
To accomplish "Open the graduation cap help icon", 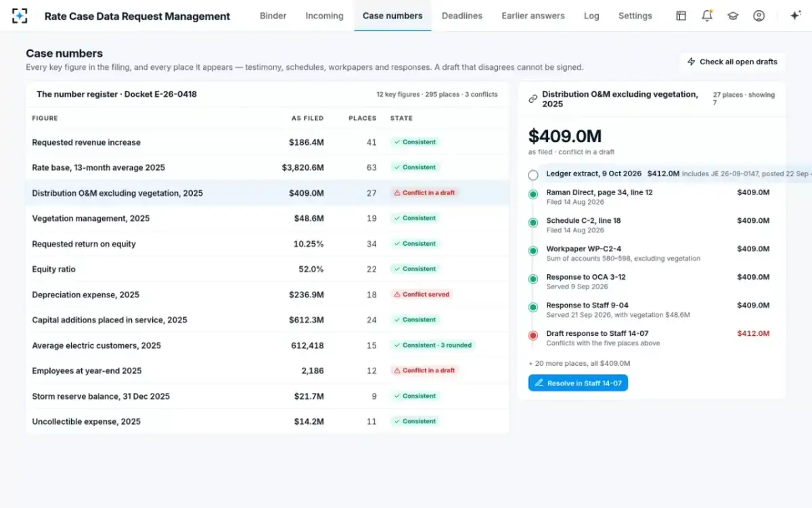I will pos(733,16).
